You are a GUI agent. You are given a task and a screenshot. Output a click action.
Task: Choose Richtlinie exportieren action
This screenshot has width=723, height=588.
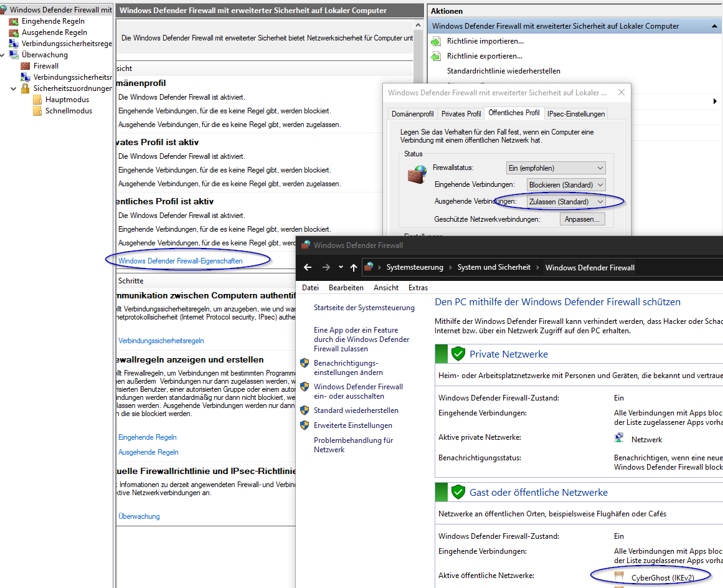[484, 56]
